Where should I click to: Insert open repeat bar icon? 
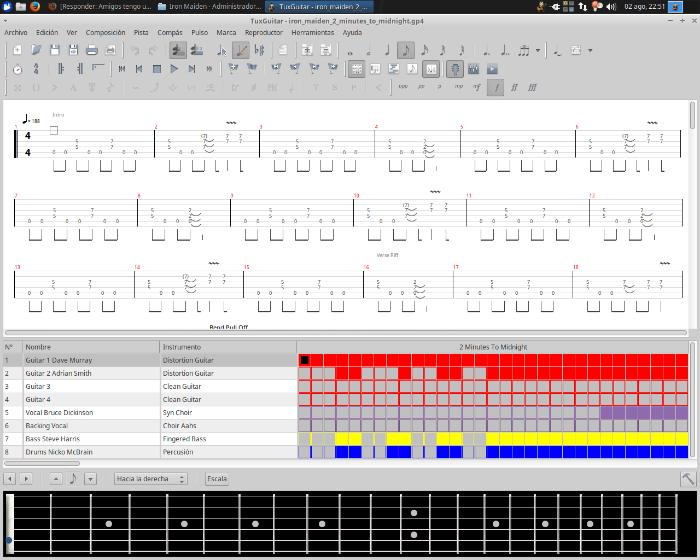tap(61, 69)
